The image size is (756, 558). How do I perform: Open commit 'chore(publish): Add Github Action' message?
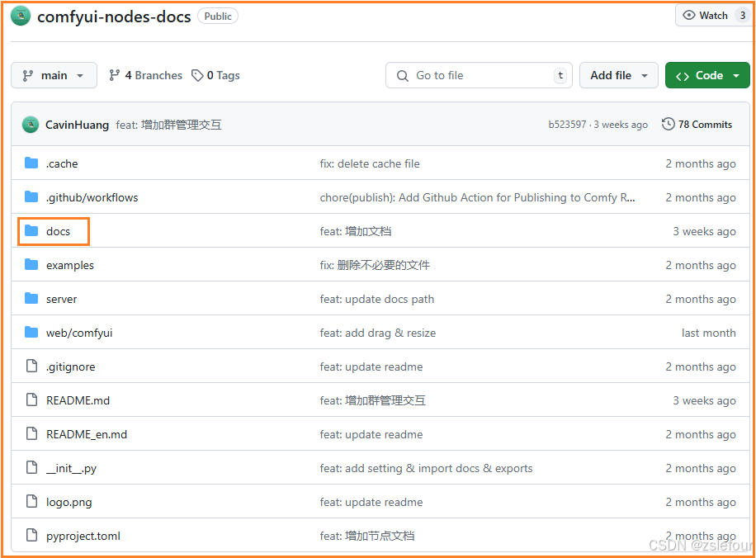coord(477,197)
